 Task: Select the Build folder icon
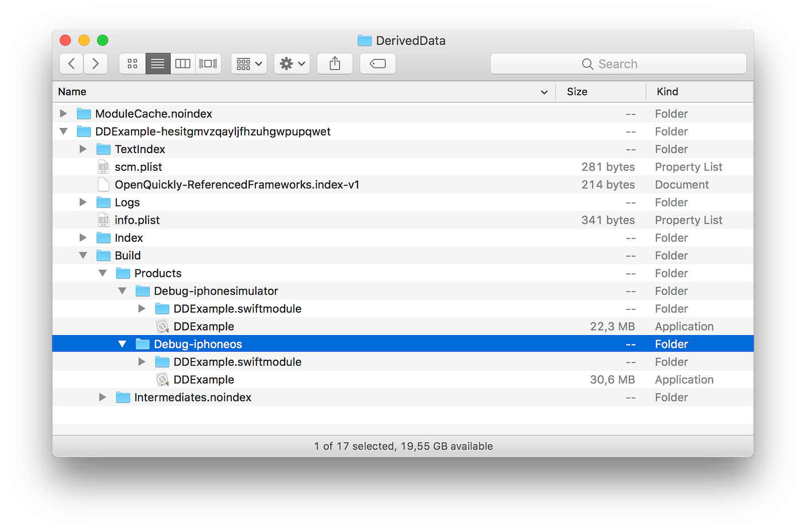coord(103,255)
